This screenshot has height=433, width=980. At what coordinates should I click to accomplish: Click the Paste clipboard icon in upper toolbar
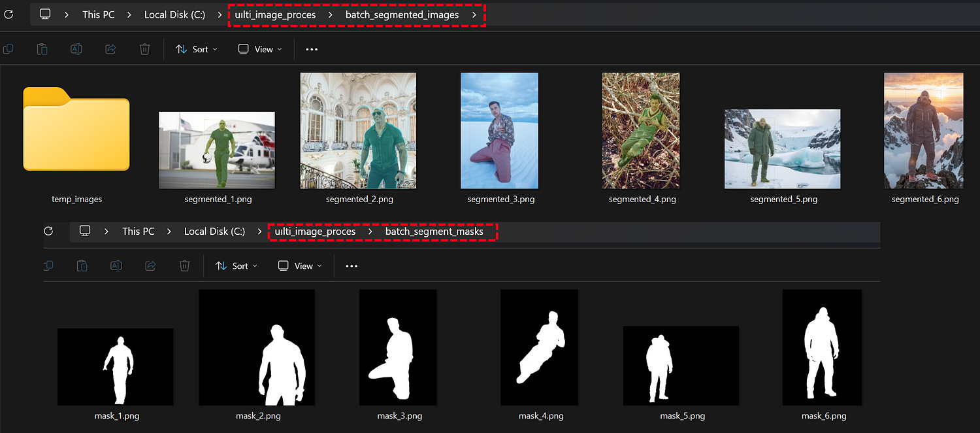click(x=42, y=49)
